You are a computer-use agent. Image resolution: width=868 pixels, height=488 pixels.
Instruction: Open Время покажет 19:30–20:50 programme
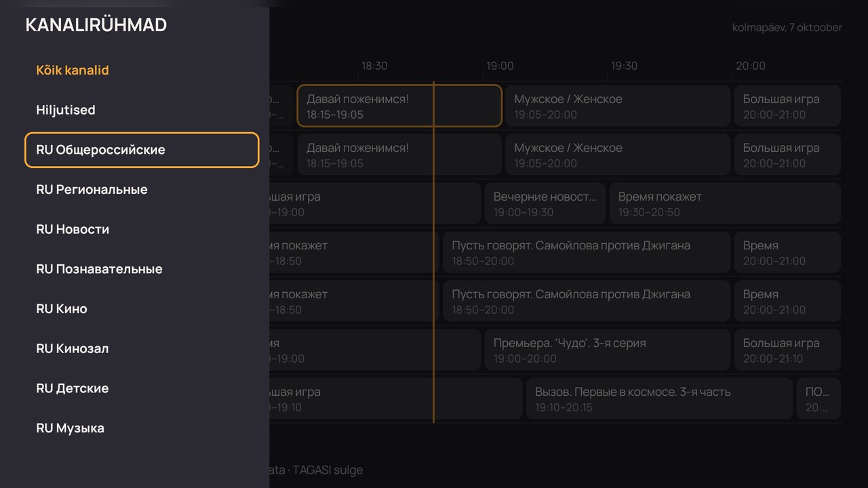(725, 203)
